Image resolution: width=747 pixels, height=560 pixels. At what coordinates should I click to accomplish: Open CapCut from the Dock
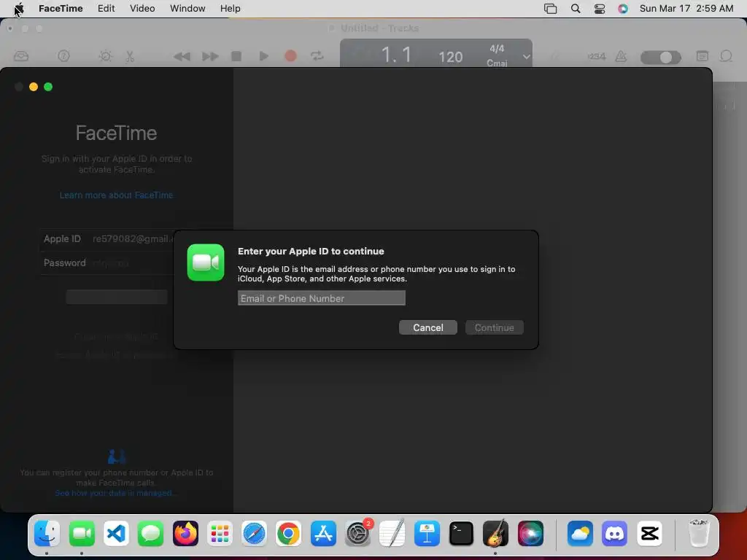tap(649, 533)
